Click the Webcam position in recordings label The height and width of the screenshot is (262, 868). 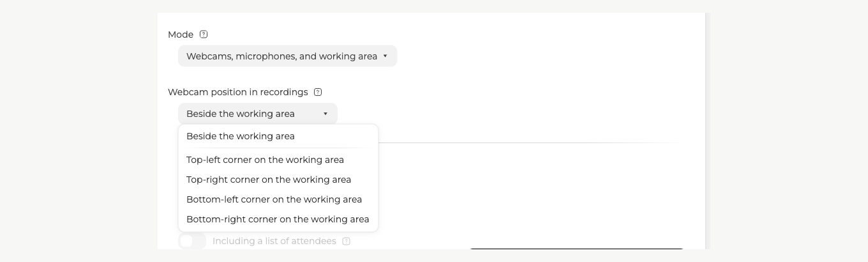[238, 92]
